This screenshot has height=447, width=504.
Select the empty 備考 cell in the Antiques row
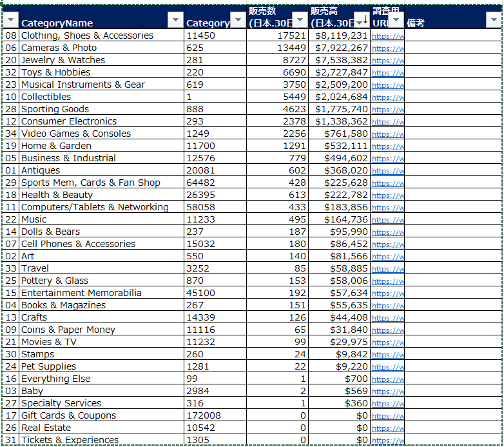tap(452, 170)
